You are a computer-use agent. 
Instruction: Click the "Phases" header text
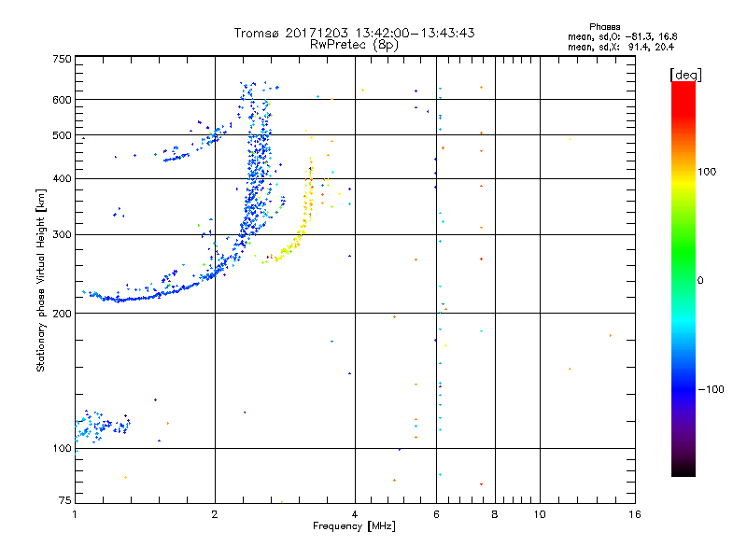(x=604, y=27)
